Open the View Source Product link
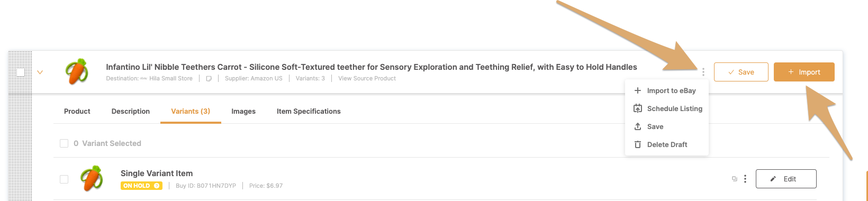This screenshot has height=201, width=868. [x=367, y=78]
